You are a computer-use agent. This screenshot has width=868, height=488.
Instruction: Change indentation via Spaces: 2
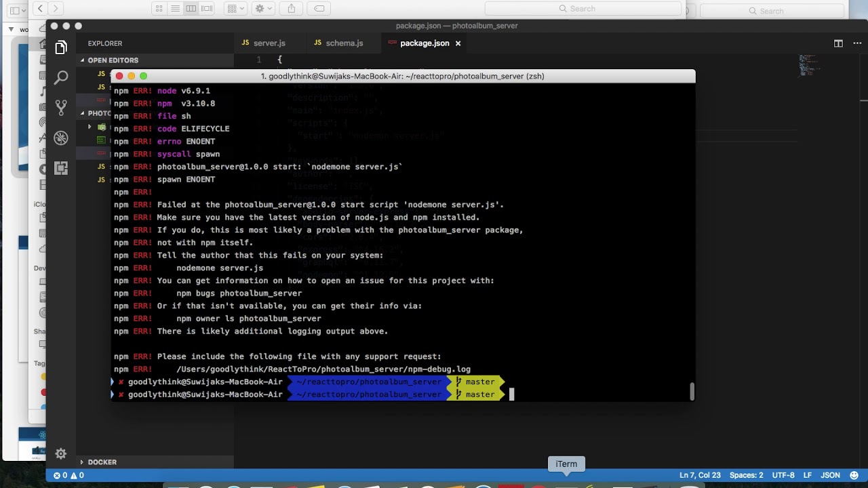(746, 475)
